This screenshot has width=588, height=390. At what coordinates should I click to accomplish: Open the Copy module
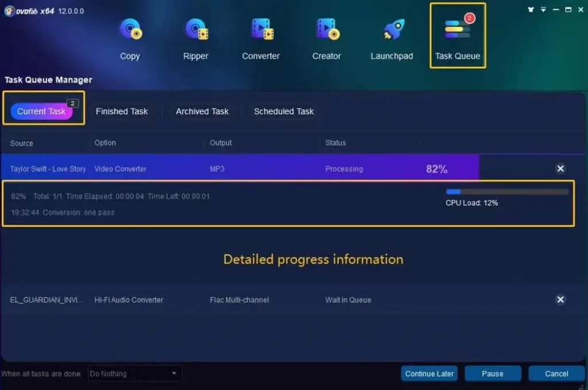[130, 36]
